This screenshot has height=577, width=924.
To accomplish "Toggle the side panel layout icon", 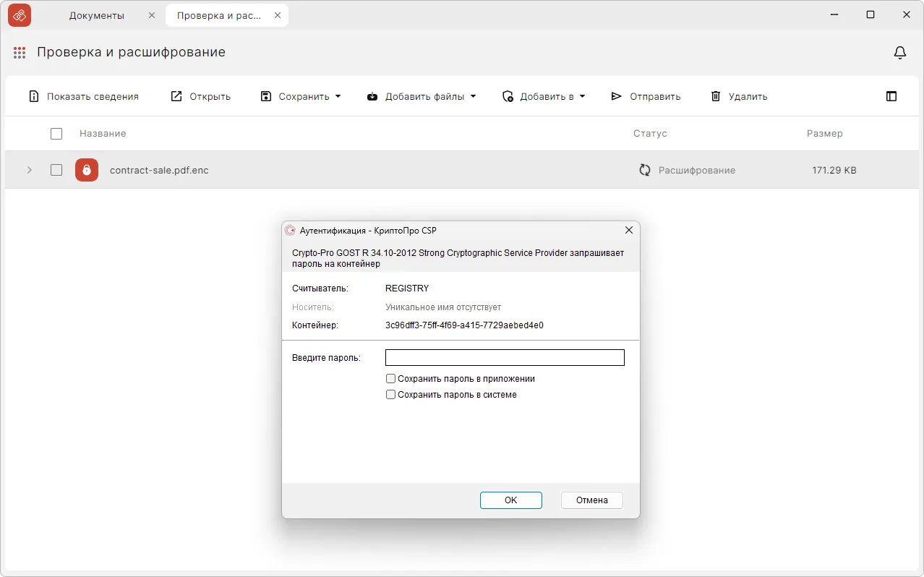I will (x=891, y=96).
